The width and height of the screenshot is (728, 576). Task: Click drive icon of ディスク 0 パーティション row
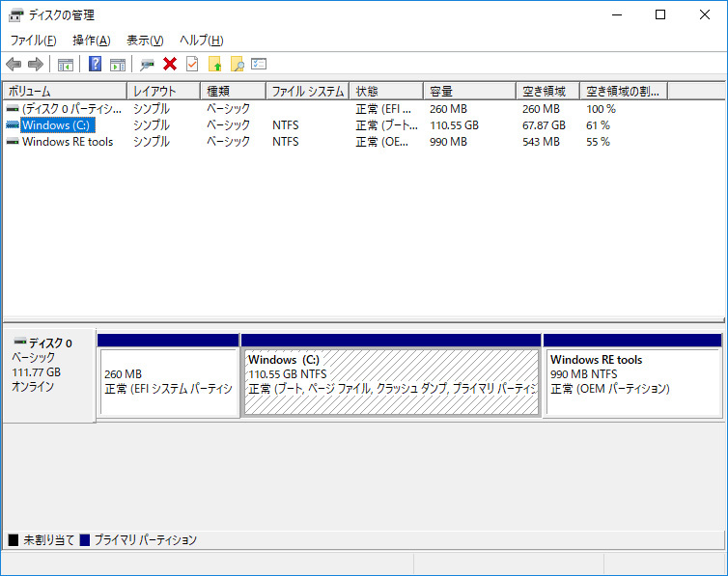[13, 108]
